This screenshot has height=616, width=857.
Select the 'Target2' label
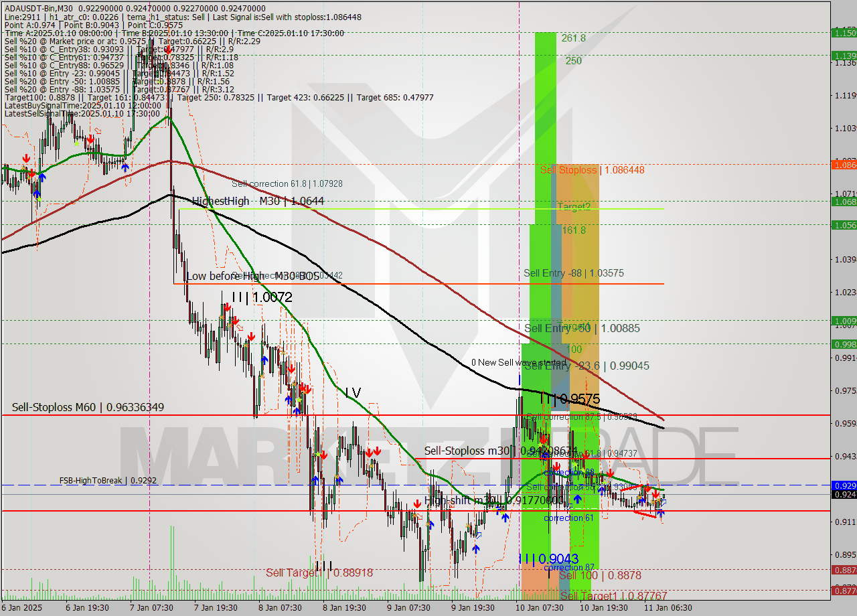pyautogui.click(x=574, y=208)
